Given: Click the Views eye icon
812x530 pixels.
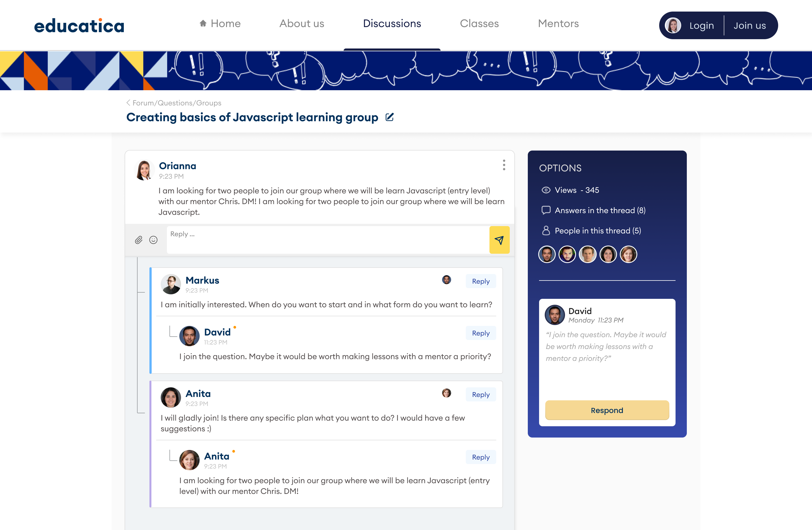Looking at the screenshot, I should (546, 190).
